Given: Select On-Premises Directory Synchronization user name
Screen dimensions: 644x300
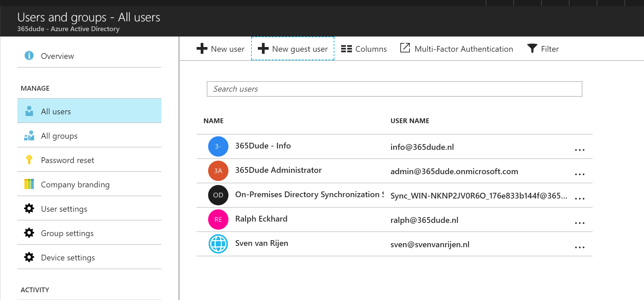Looking at the screenshot, I should [x=310, y=194].
